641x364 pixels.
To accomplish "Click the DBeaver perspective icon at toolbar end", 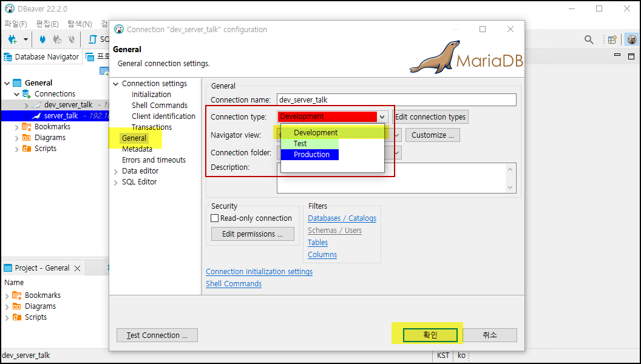I will coord(632,39).
